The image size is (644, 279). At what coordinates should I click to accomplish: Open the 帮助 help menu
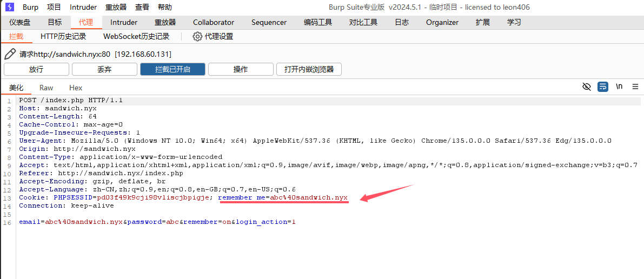pyautogui.click(x=164, y=7)
